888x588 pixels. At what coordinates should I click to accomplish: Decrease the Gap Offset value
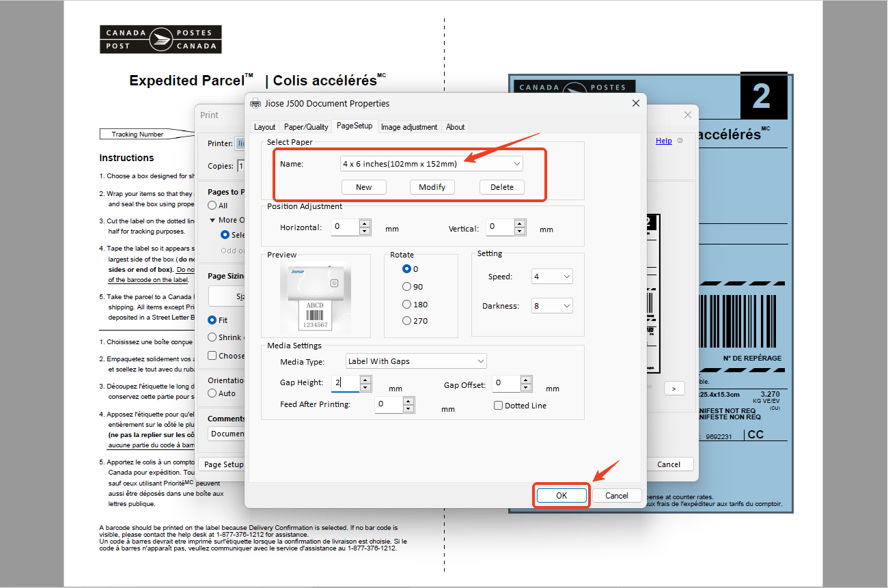pos(526,388)
